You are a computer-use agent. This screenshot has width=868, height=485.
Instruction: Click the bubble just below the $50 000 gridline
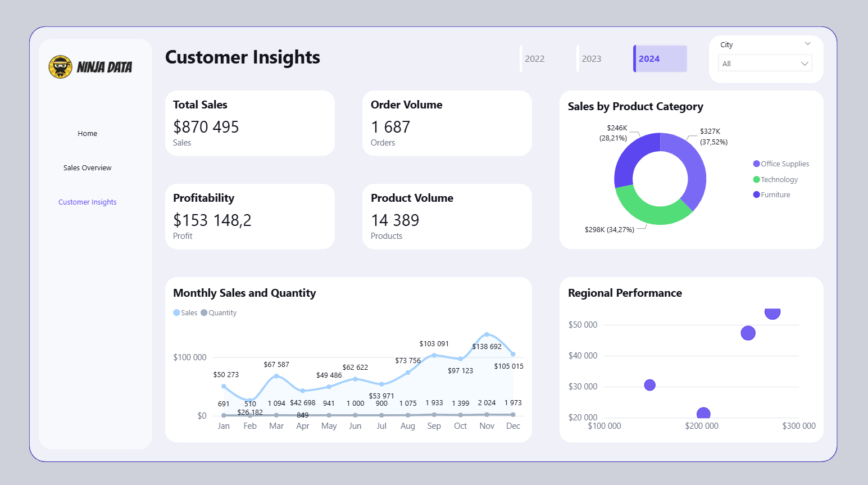coord(748,333)
